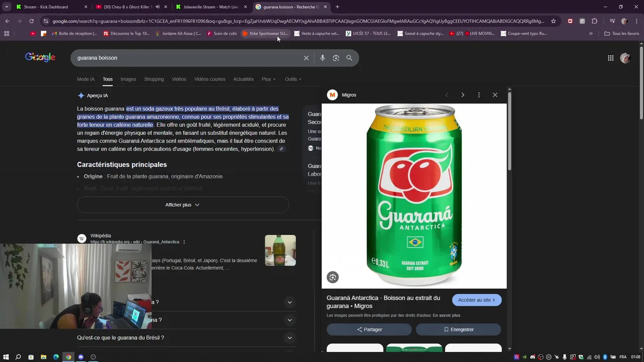Reload the page
644x362 pixels.
coord(31,21)
